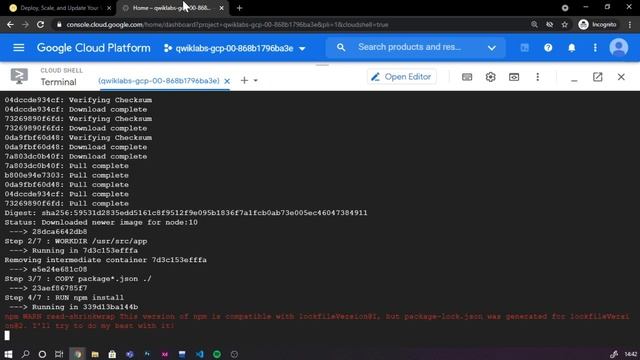Bookmark this page with the star icon
640x360 pixels.
coord(564,24)
